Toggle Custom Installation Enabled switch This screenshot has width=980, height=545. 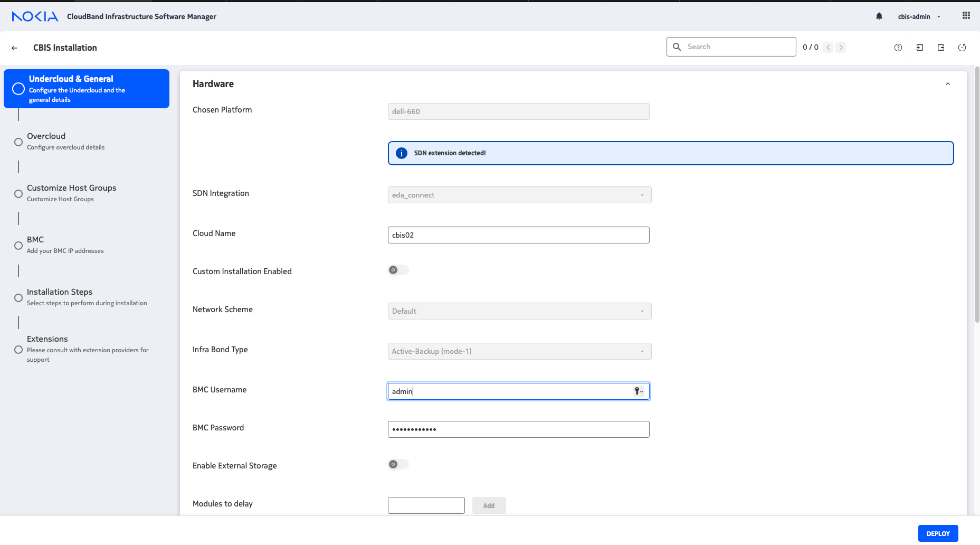coord(398,270)
